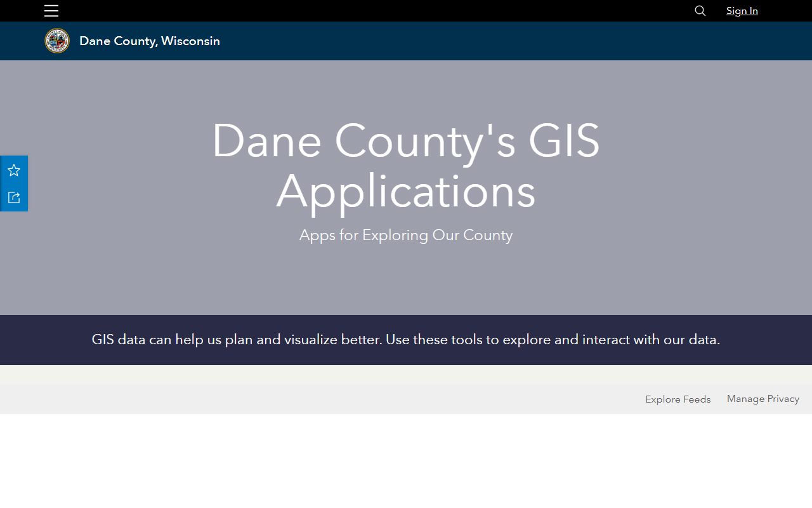Click the Dane County seal logo
812x508 pixels.
coord(57,41)
